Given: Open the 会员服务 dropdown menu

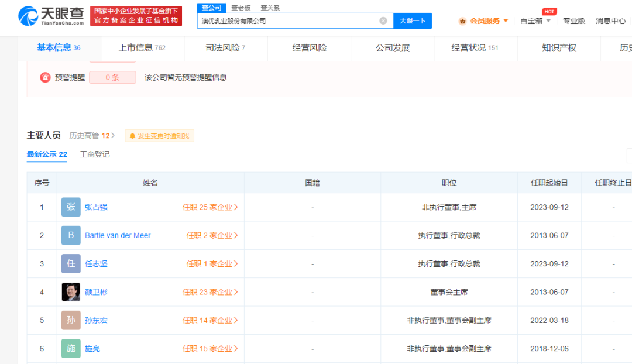Looking at the screenshot, I should (484, 21).
